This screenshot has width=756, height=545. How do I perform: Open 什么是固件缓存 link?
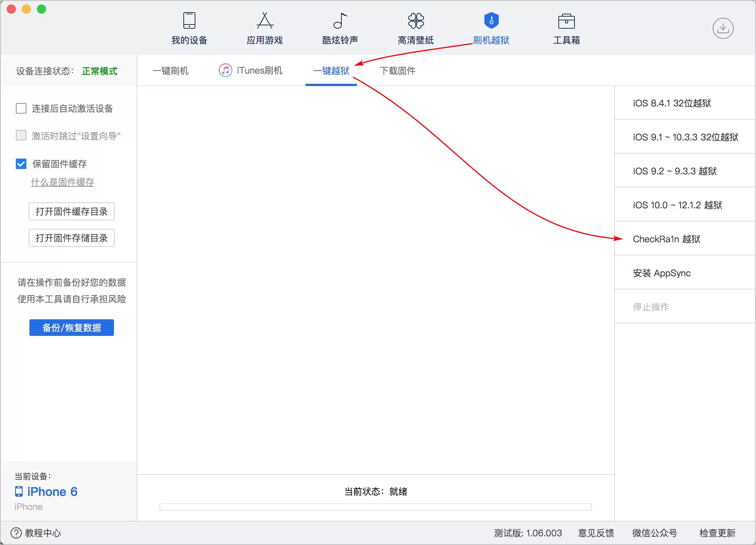pos(63,182)
